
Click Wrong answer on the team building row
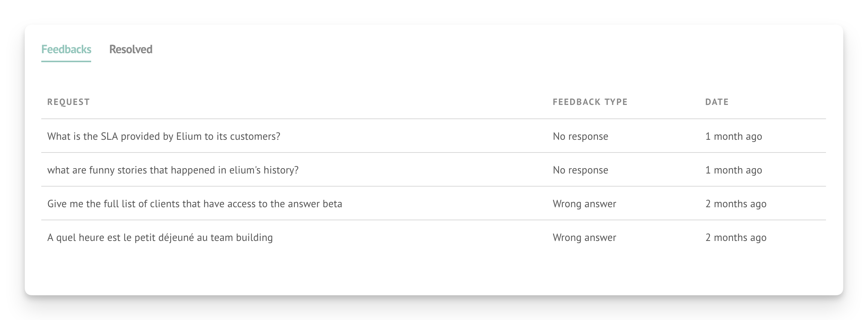[584, 238]
